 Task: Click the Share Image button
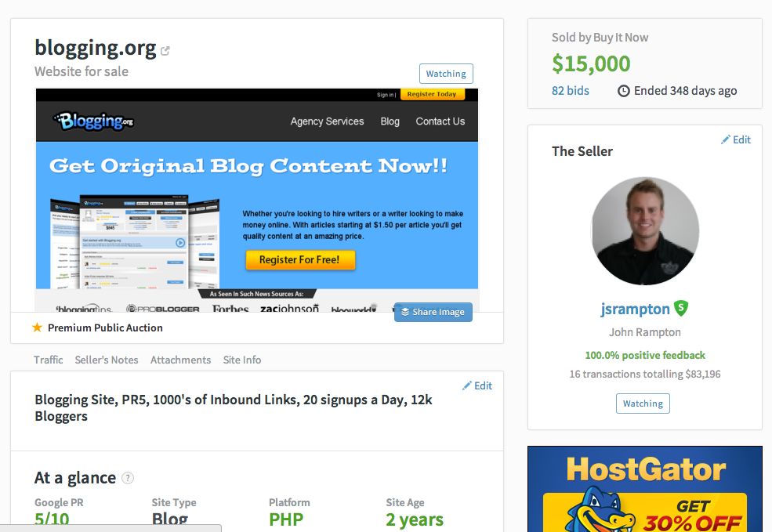point(433,312)
